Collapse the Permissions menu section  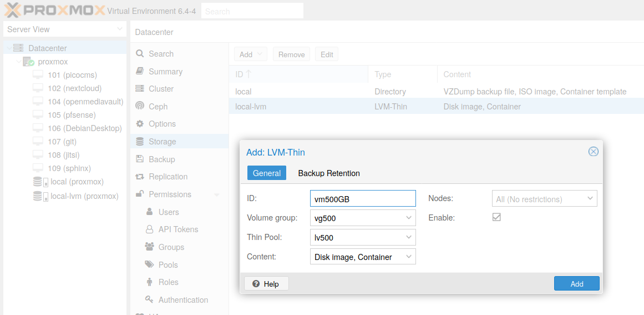click(x=216, y=194)
